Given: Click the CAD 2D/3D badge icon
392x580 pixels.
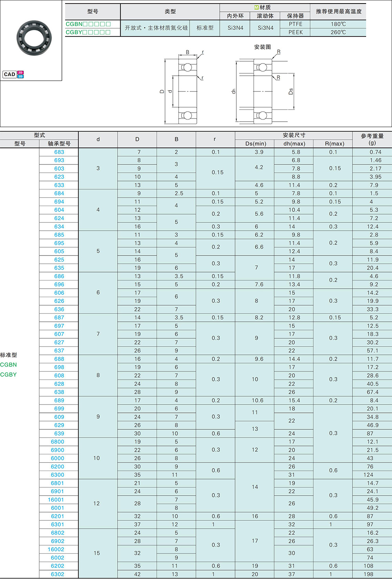Looking at the screenshot, I should click(13, 74).
